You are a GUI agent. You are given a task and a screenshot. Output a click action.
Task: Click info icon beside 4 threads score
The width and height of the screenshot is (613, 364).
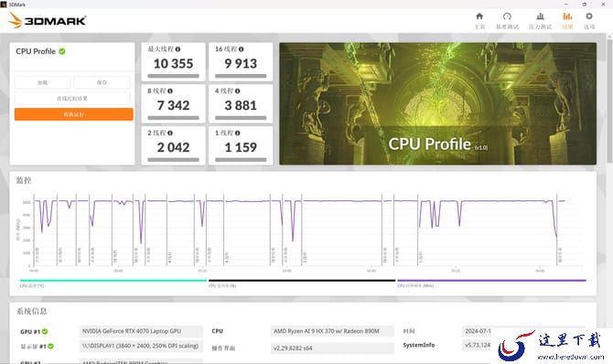point(237,91)
